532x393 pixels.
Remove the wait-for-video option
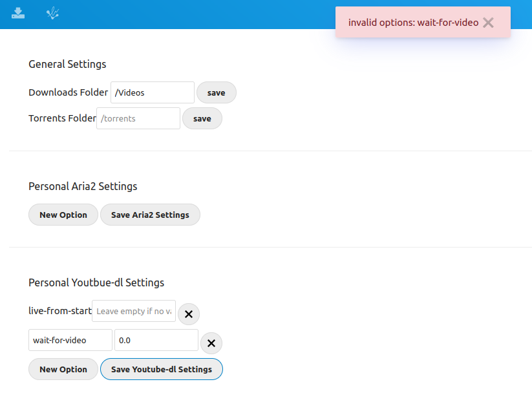(211, 343)
